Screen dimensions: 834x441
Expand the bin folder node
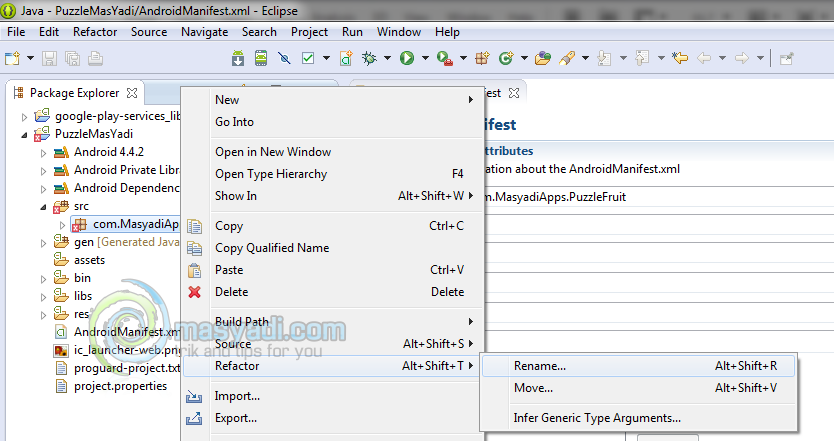[43, 279]
